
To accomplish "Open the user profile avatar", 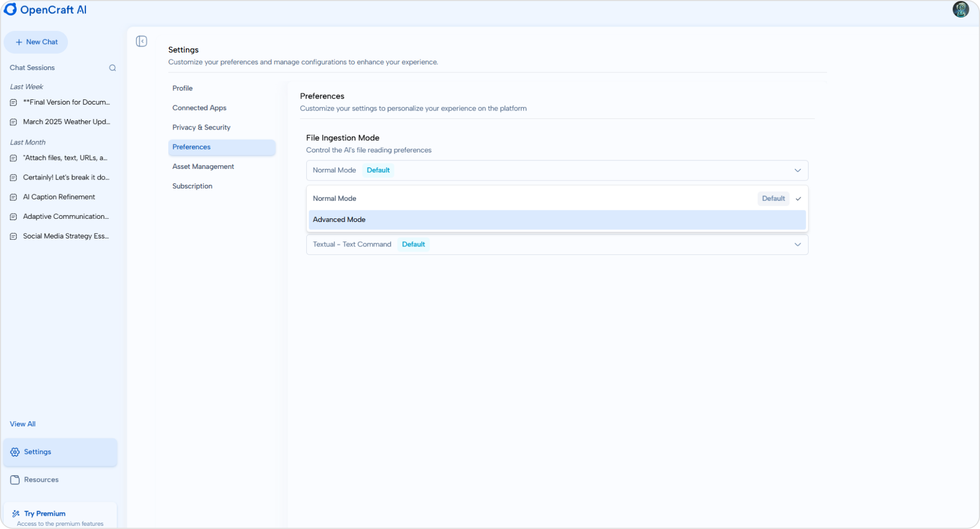I will pyautogui.click(x=960, y=10).
